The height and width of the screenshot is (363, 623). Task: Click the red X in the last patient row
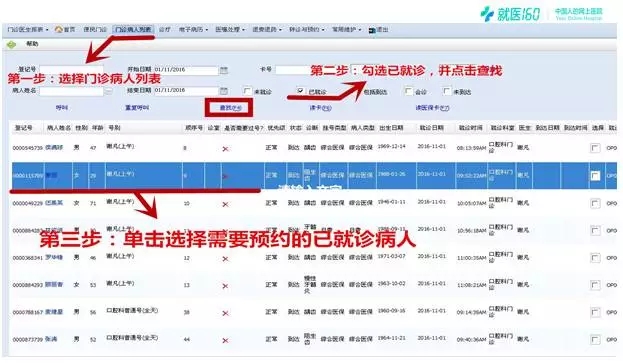(225, 340)
